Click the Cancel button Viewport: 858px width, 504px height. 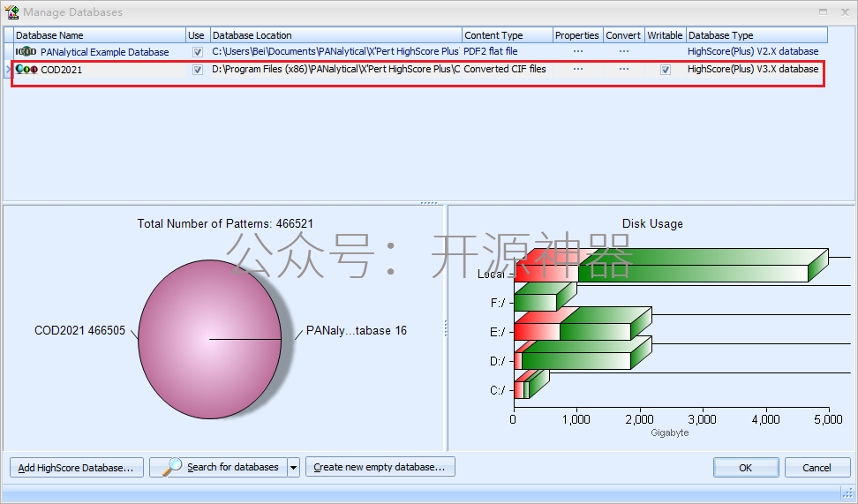[817, 467]
